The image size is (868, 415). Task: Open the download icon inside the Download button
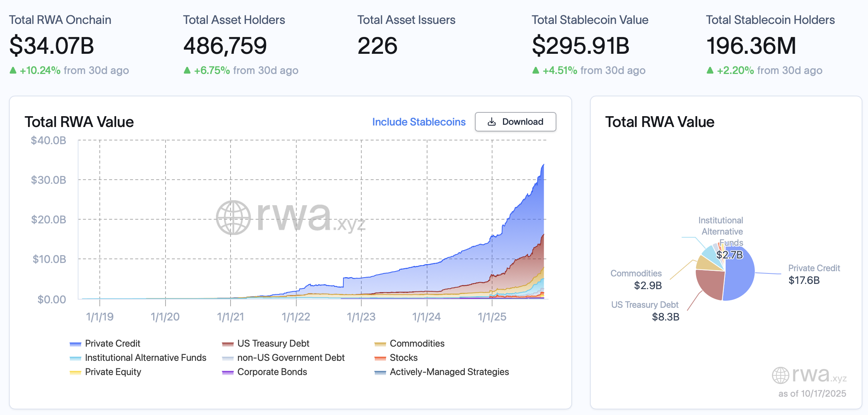(x=492, y=122)
